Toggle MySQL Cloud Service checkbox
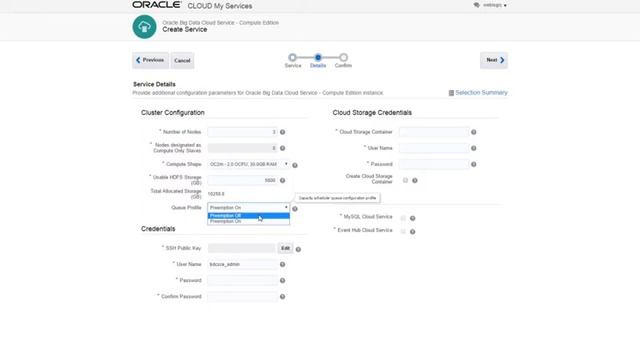 (x=403, y=218)
